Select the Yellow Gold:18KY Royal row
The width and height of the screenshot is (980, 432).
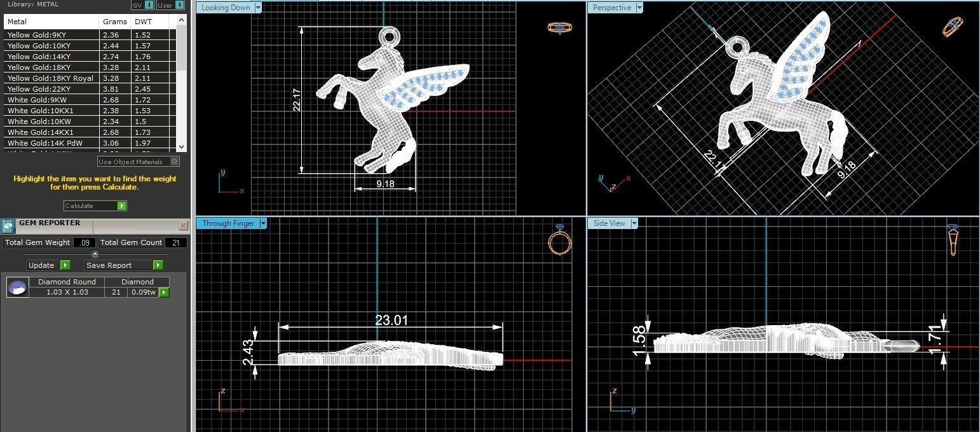(x=90, y=78)
